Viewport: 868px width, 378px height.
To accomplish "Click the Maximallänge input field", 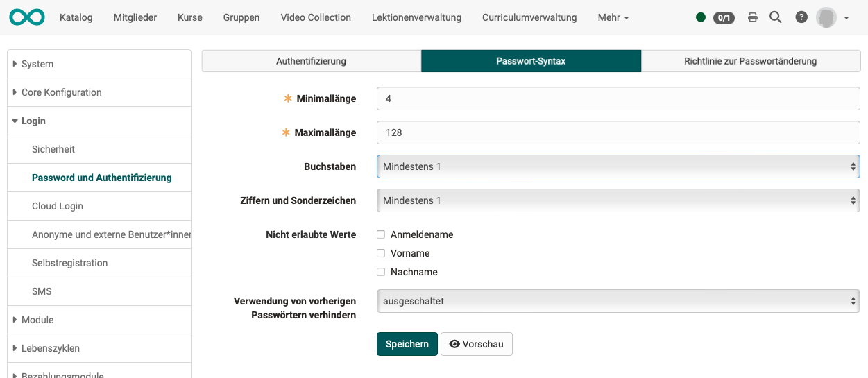I will coord(618,132).
